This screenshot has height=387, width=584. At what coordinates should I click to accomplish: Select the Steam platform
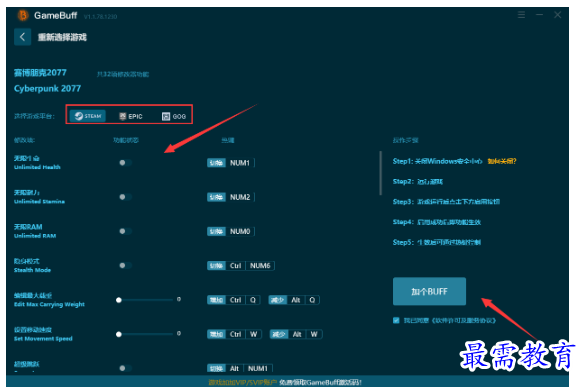click(x=88, y=116)
